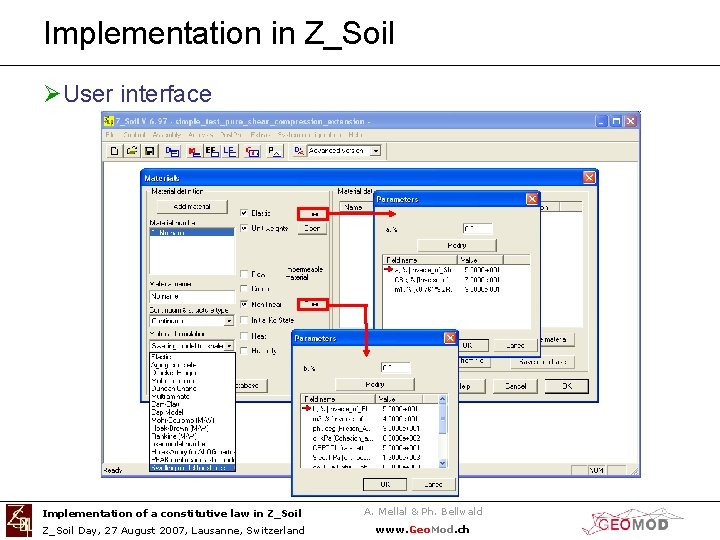This screenshot has width=720, height=540.
Task: Open the Analysis menu
Action: coord(201,135)
